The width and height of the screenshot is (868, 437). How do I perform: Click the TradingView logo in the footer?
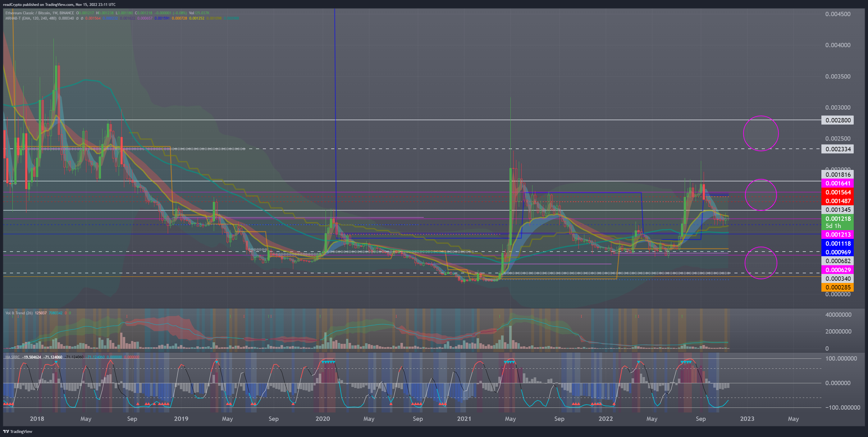pyautogui.click(x=17, y=431)
